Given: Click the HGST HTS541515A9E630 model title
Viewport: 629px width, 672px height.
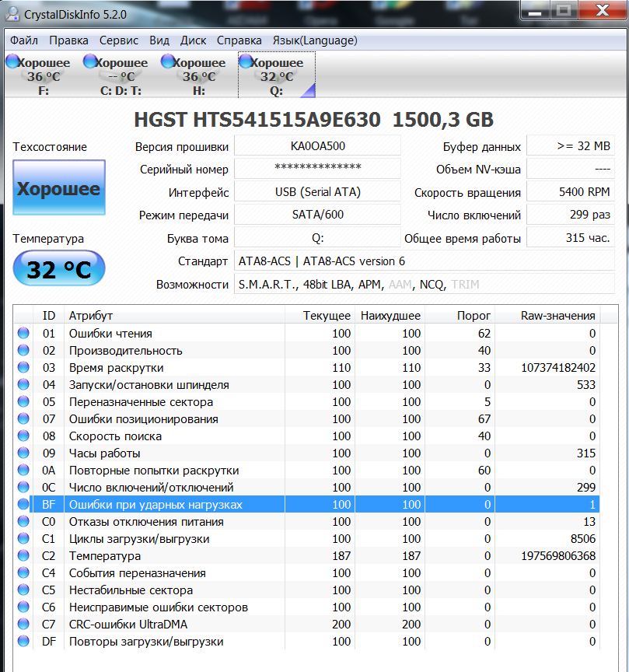Looking at the screenshot, I should point(257,120).
